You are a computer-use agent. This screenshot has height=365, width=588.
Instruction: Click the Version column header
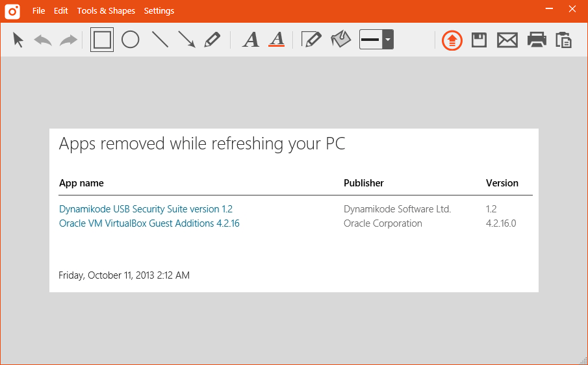(x=502, y=183)
